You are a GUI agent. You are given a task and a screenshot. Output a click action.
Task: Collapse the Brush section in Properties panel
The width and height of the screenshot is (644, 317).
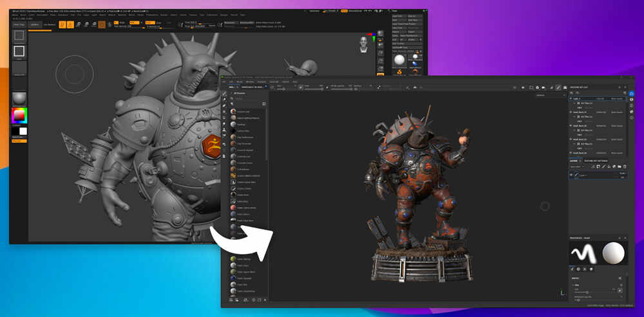[x=573, y=285]
